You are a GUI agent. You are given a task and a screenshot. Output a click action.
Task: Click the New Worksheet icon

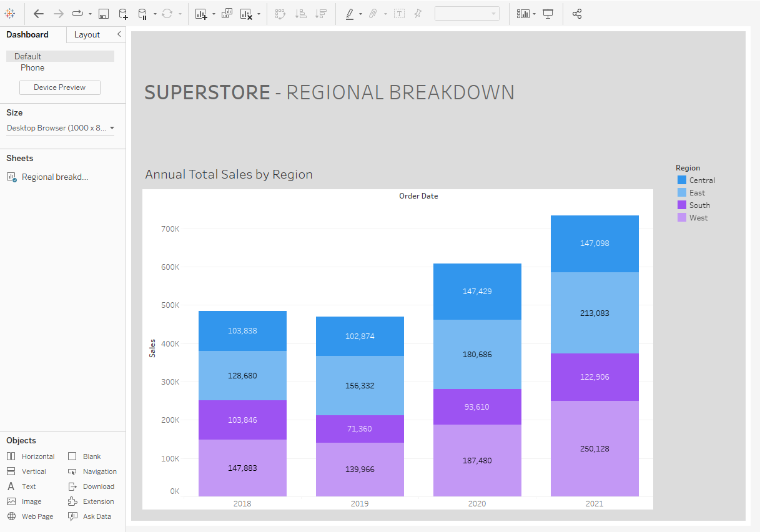tap(200, 14)
